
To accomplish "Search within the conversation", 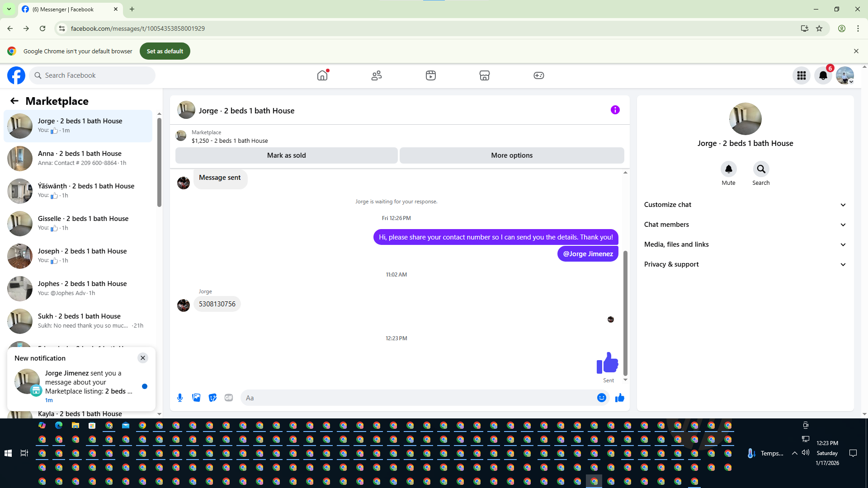I will (x=761, y=169).
